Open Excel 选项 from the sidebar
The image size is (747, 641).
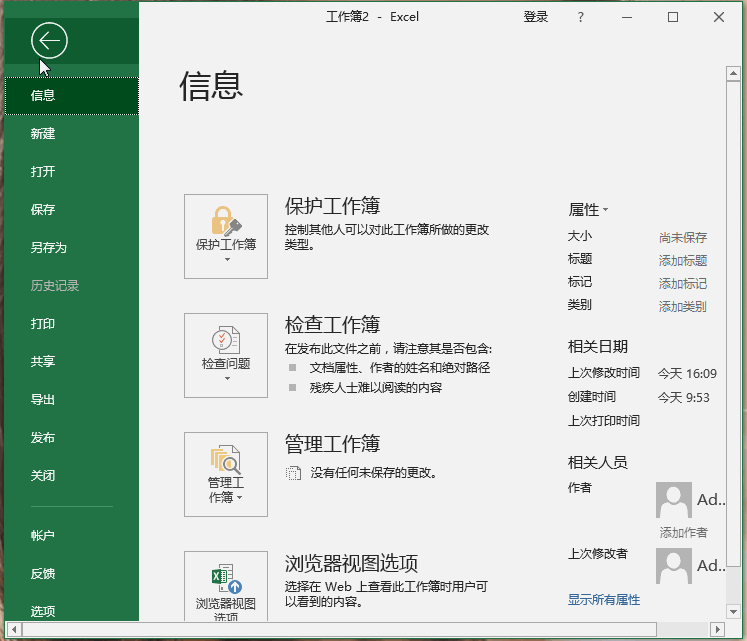71,611
